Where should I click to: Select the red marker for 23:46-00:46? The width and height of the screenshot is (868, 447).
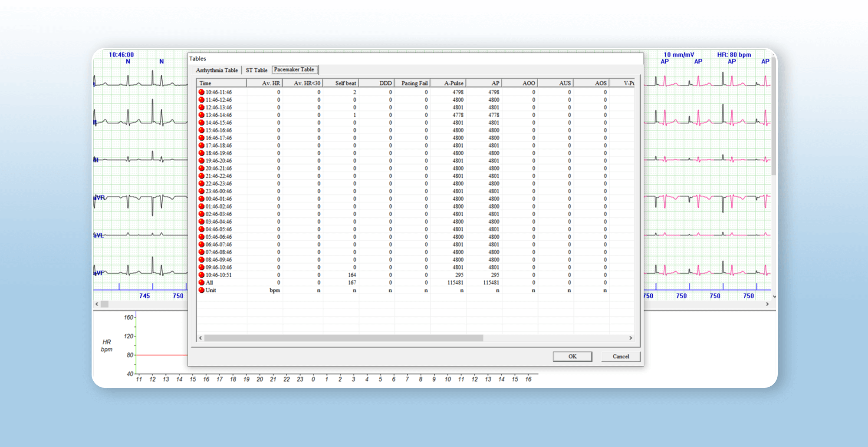tap(201, 191)
